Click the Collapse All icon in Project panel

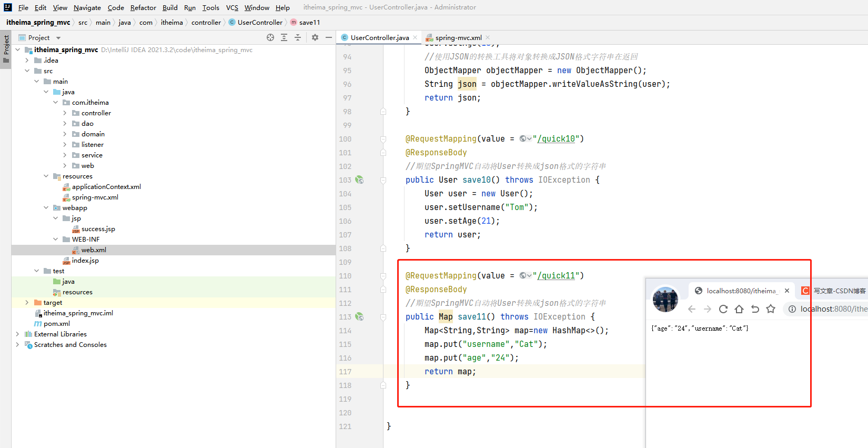pyautogui.click(x=298, y=37)
